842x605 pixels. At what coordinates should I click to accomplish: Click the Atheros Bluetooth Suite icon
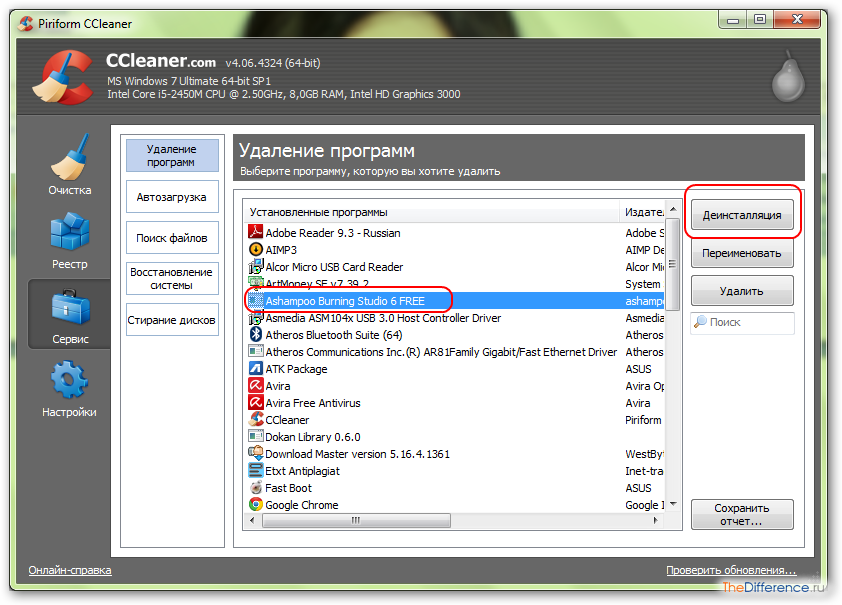click(255, 334)
